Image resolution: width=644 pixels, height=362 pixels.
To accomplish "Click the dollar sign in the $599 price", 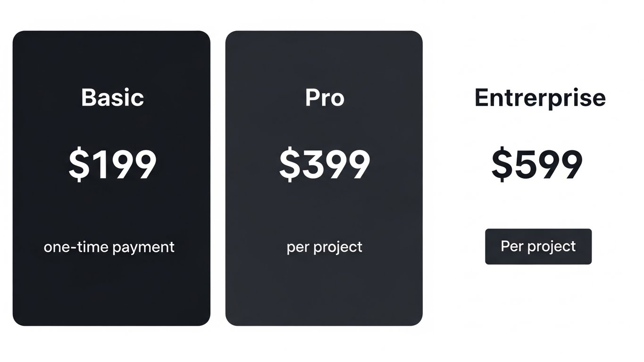I will click(502, 165).
